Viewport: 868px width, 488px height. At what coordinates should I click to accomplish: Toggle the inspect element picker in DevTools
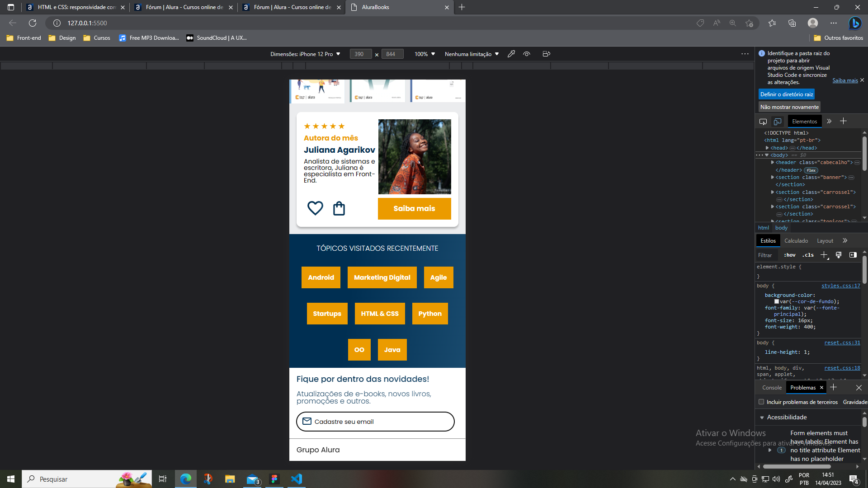point(763,122)
